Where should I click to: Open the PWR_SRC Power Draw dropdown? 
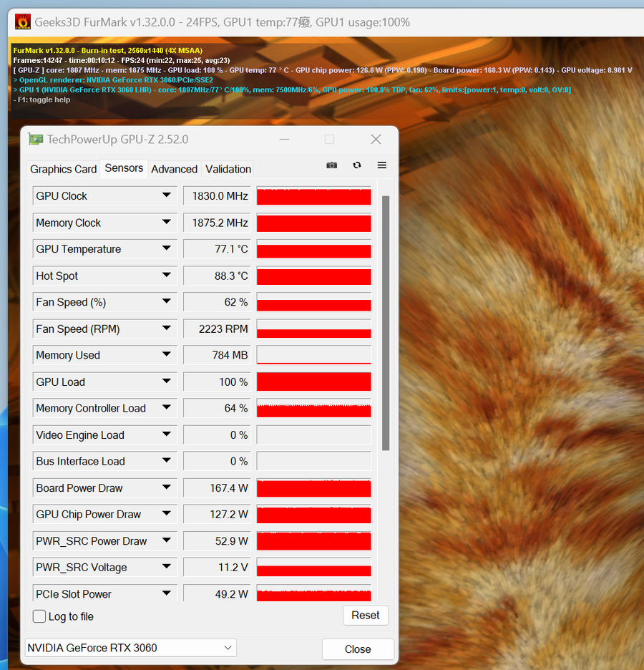(x=167, y=540)
